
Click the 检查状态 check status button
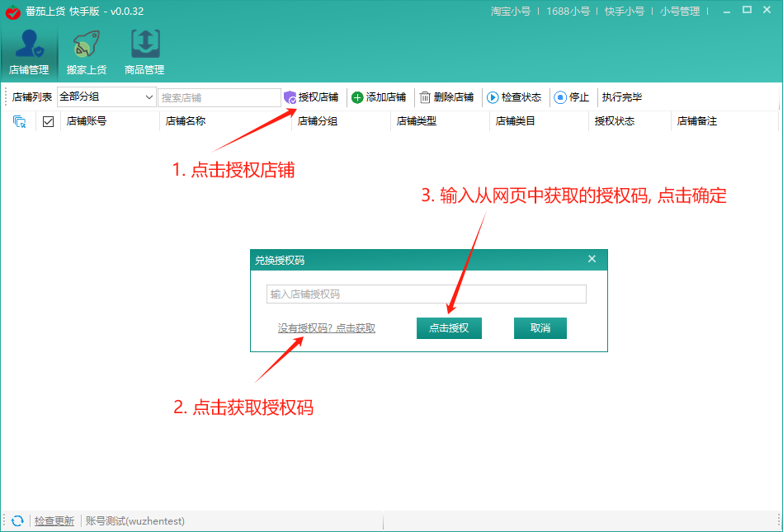pos(514,97)
